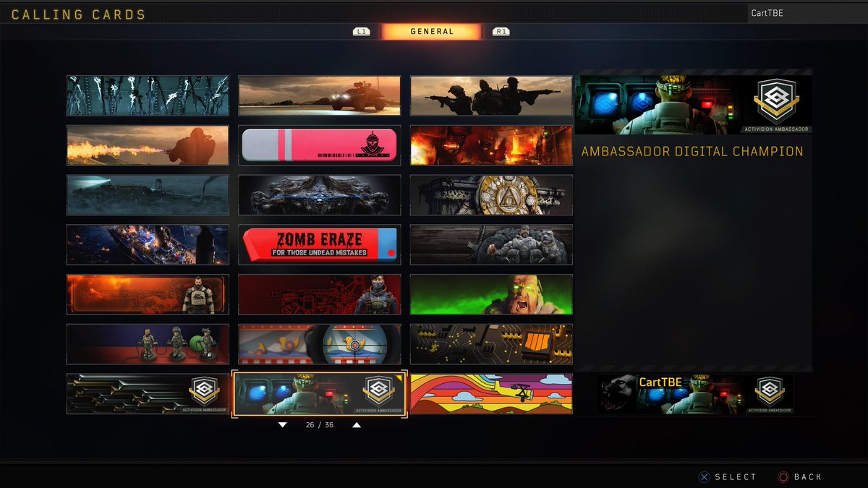
Task: Select the red masked operator calling card
Action: [x=320, y=294]
